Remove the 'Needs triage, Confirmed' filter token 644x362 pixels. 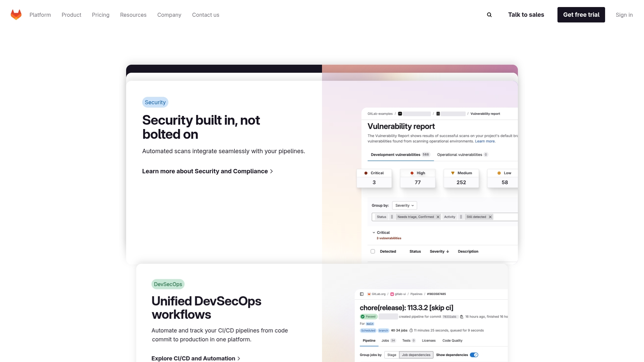[x=438, y=217]
